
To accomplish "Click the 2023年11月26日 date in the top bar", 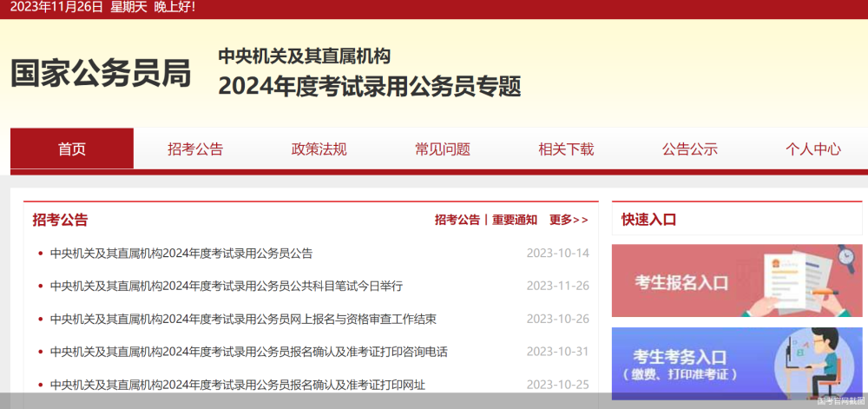I will coord(56,8).
